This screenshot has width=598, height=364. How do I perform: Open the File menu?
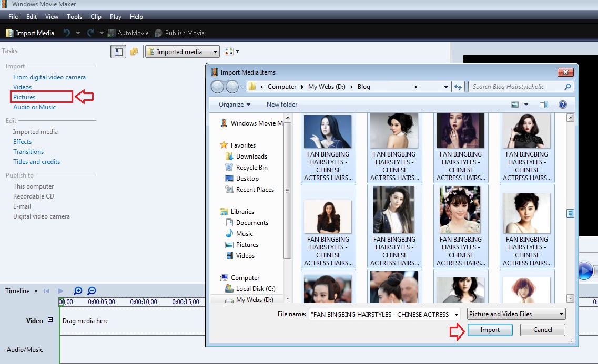[x=13, y=17]
